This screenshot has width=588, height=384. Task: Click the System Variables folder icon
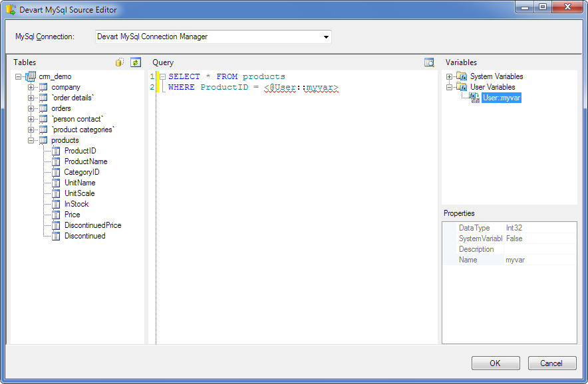462,76
